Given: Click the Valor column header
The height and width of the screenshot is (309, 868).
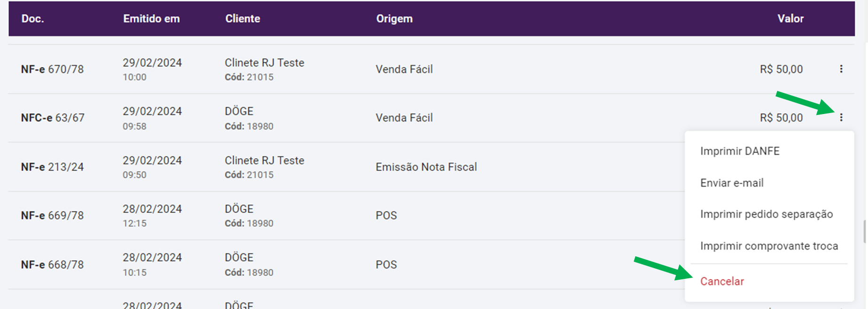Looking at the screenshot, I should point(790,19).
